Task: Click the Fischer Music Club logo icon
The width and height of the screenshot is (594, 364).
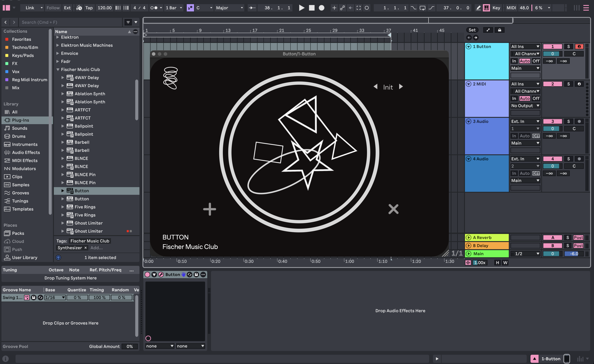Action: pos(170,78)
